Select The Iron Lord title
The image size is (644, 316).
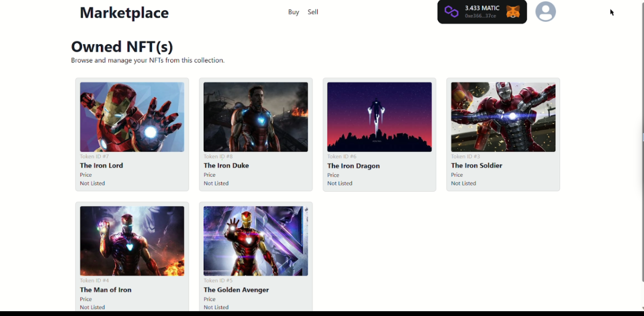tap(101, 166)
